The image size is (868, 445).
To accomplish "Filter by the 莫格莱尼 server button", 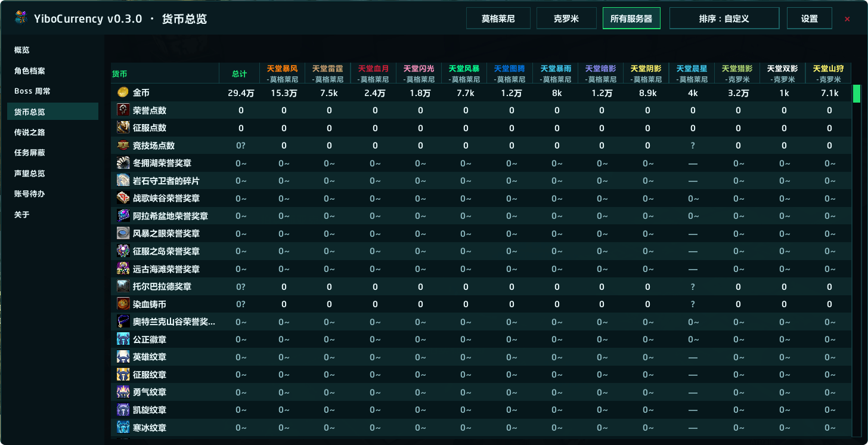I will 498,18.
